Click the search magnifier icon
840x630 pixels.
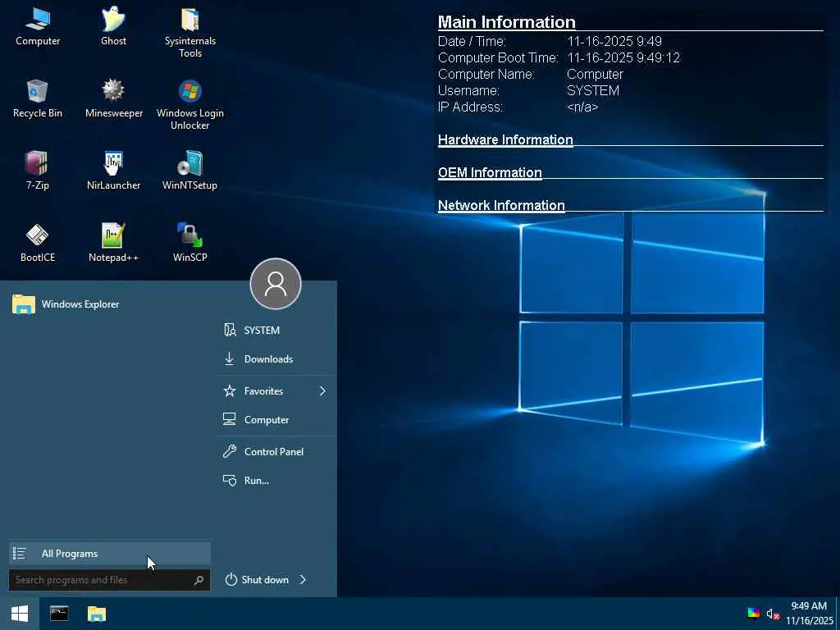[x=199, y=580]
